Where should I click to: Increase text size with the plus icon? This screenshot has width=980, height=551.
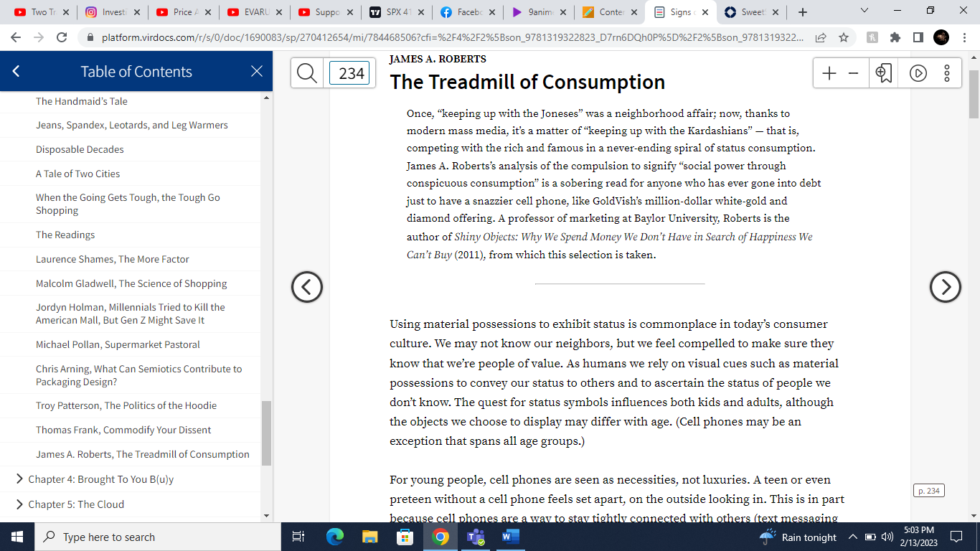[829, 73]
